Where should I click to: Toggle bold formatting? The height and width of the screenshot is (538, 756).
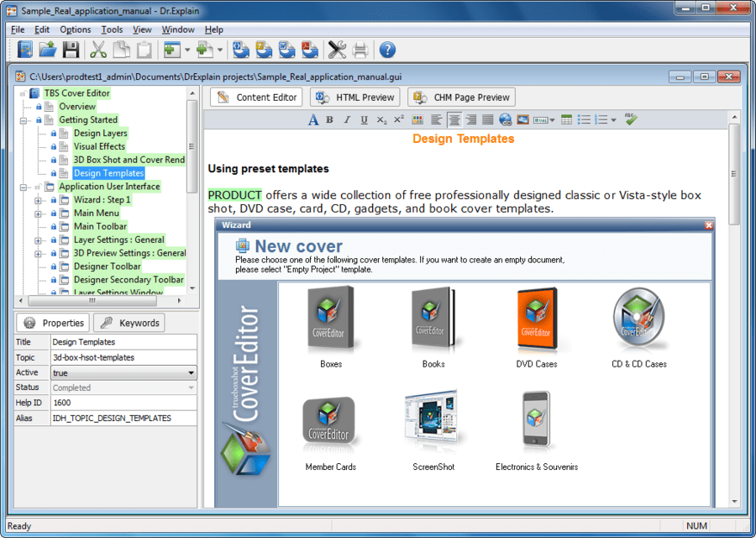coord(329,120)
